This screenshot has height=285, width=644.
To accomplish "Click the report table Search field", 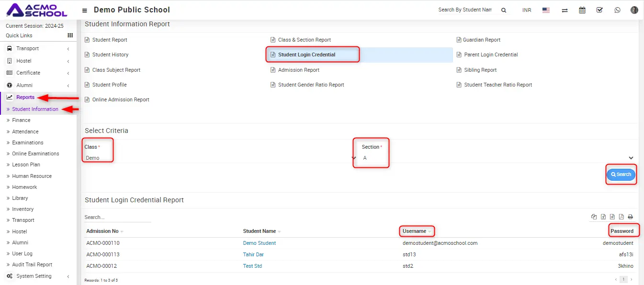I will [x=117, y=217].
